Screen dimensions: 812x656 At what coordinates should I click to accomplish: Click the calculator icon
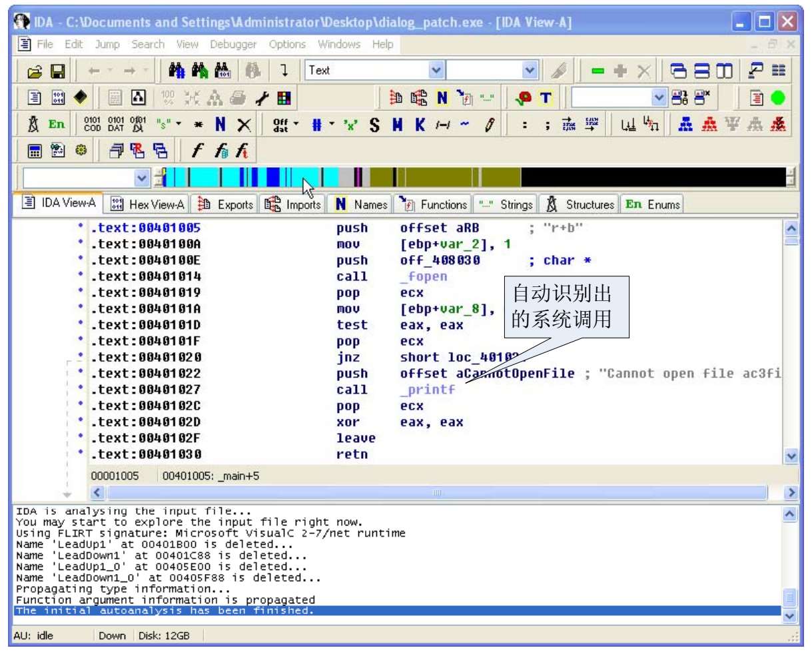pyautogui.click(x=35, y=151)
